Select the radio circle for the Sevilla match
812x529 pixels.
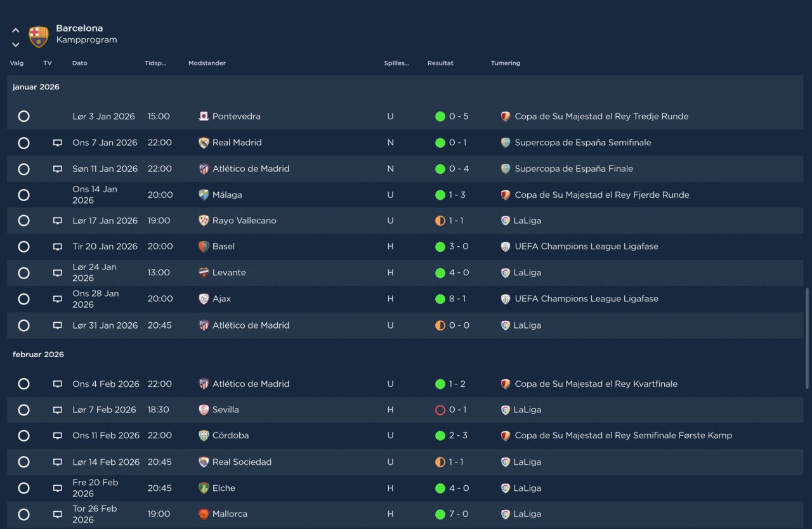(23, 410)
